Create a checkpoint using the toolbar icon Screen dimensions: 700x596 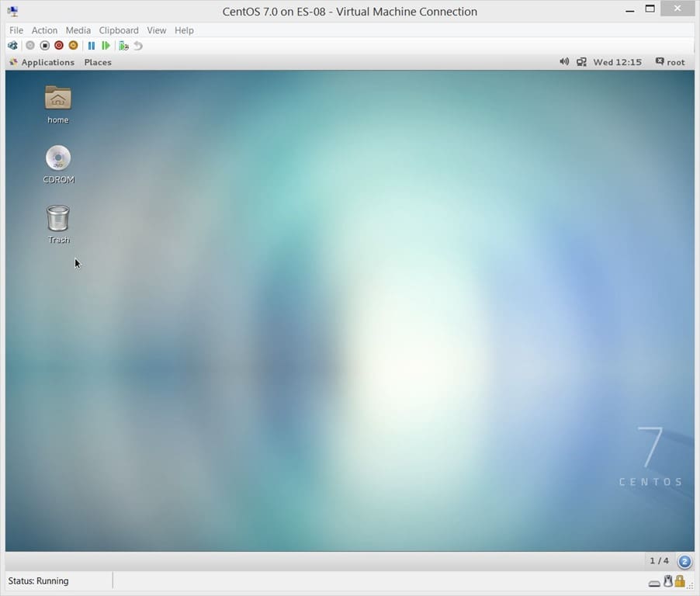pyautogui.click(x=123, y=46)
